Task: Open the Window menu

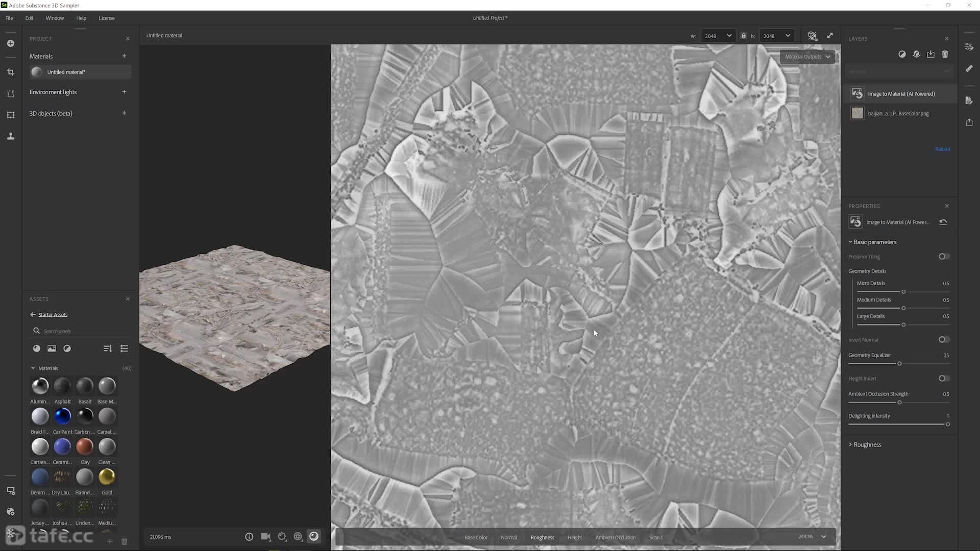Action: [x=55, y=18]
